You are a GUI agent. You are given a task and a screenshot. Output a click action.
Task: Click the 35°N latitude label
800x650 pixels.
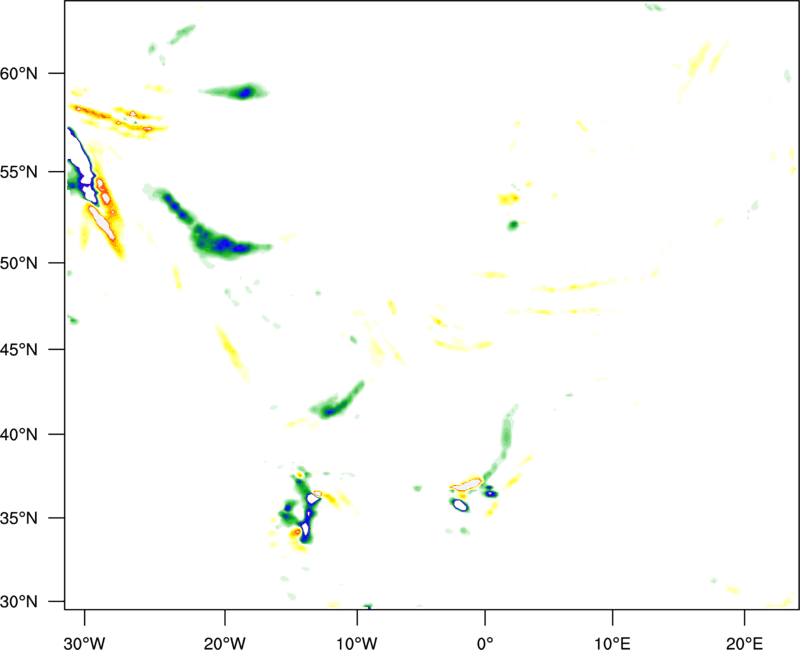19,518
